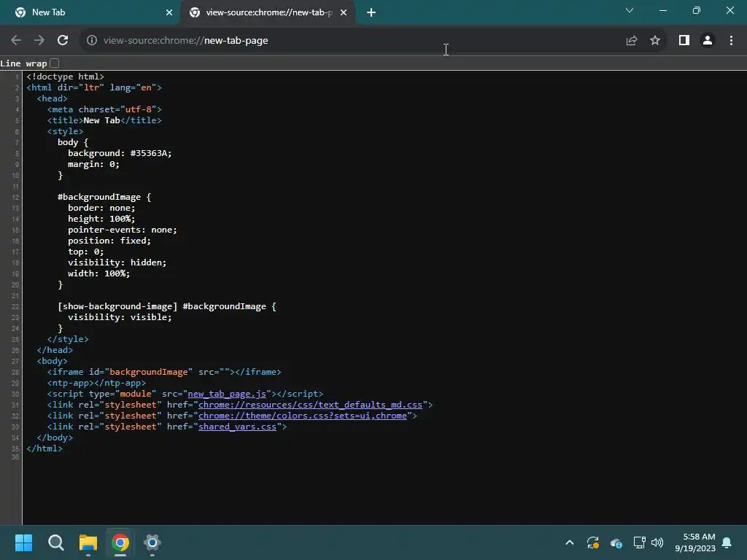This screenshot has width=747, height=560.
Task: Click the '<meta charset="utf-8">' line
Action: [104, 109]
